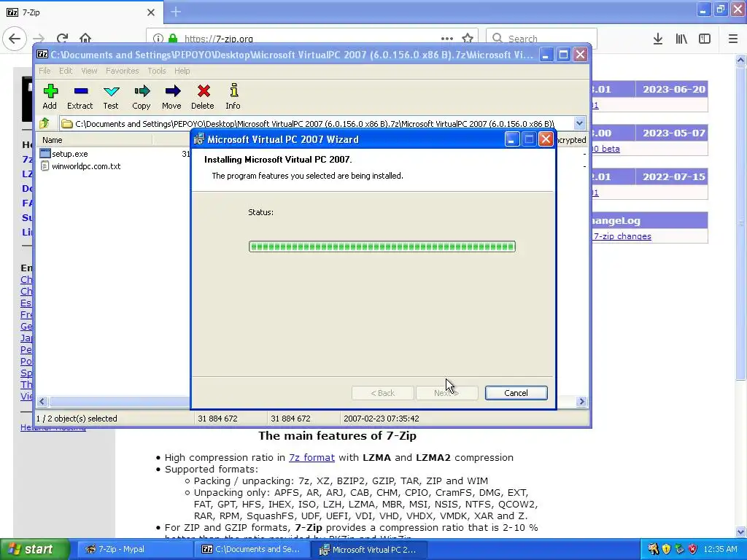This screenshot has width=747, height=560.
Task: Switch to C:\Documents and Se... taskbar button
Action: [x=252, y=549]
